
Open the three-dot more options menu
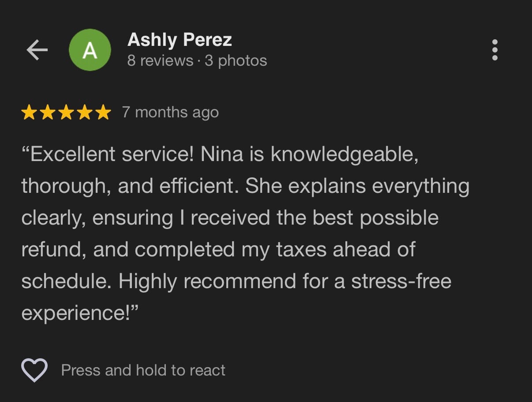tap(495, 50)
